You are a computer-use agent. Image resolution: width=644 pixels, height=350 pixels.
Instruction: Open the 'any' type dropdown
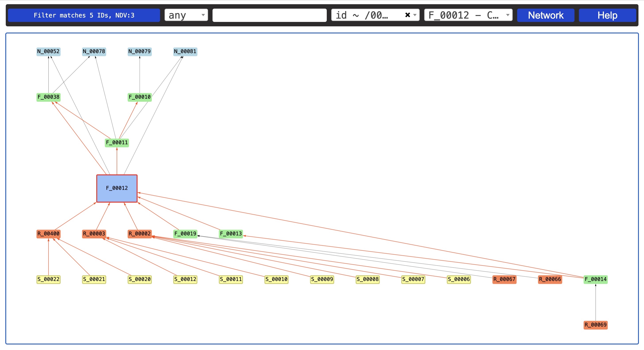pyautogui.click(x=186, y=15)
